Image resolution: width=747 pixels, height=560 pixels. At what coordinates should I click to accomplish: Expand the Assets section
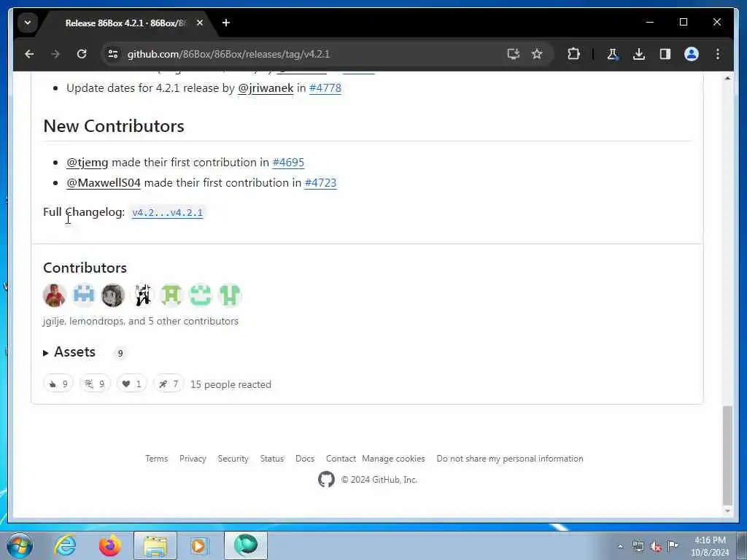click(x=69, y=352)
